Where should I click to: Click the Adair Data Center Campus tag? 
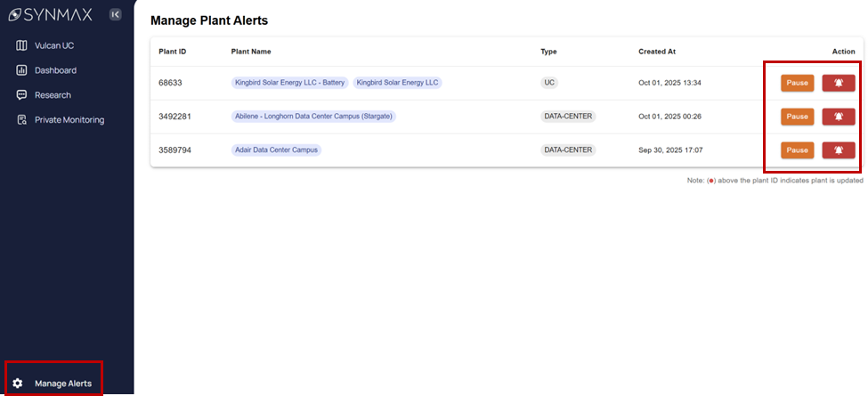coord(276,150)
